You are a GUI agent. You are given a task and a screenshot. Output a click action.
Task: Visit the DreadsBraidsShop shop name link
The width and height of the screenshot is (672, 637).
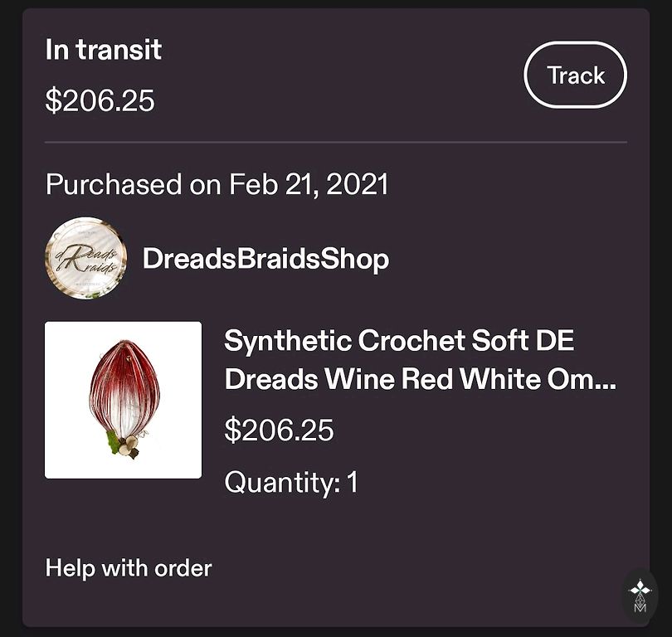(265, 259)
